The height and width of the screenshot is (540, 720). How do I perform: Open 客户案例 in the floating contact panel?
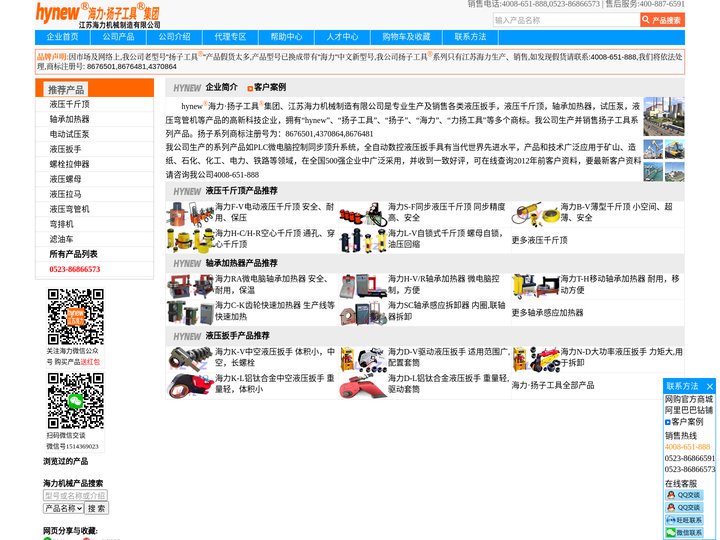click(687, 422)
